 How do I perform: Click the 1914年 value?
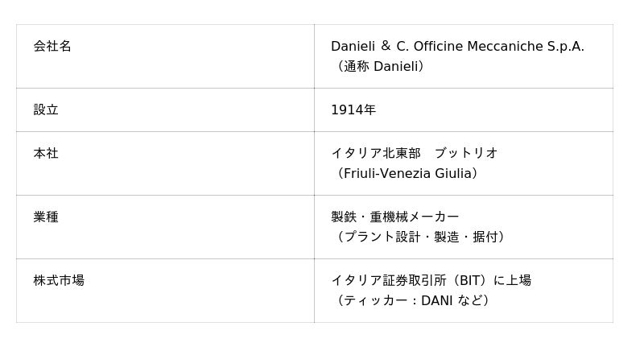(353, 110)
